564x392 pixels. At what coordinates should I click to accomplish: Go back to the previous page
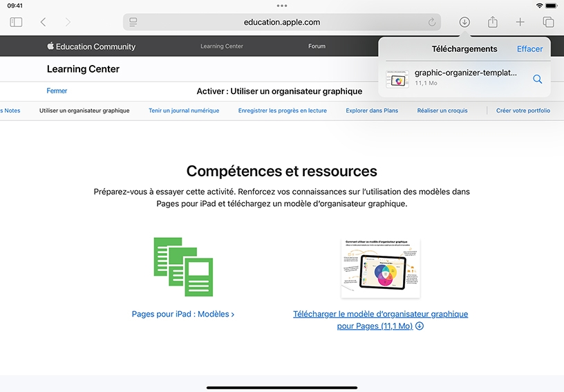(x=43, y=22)
